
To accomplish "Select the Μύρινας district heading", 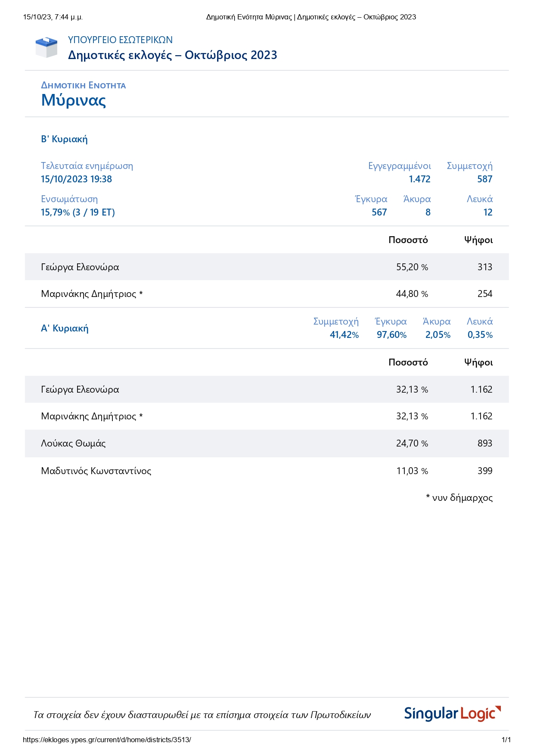I will [x=73, y=100].
